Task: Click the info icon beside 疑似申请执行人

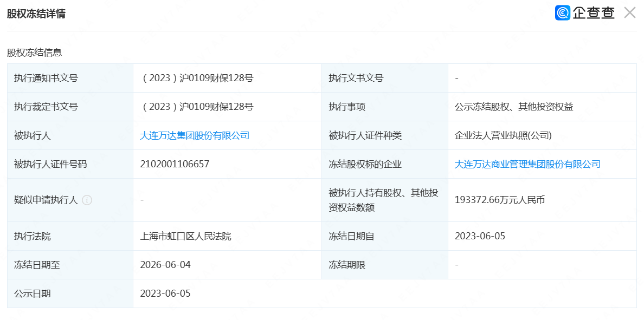Action: (x=87, y=200)
